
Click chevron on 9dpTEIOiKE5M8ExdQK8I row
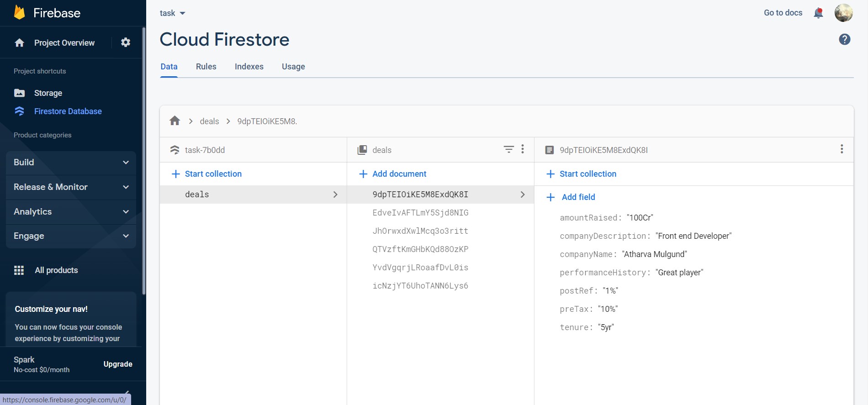pos(523,195)
